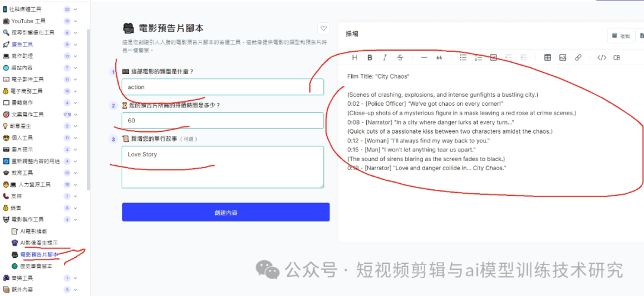This screenshot has height=296, width=644.
Task: Expand the 重新調整內容的用途 chevron
Action: coord(76,161)
